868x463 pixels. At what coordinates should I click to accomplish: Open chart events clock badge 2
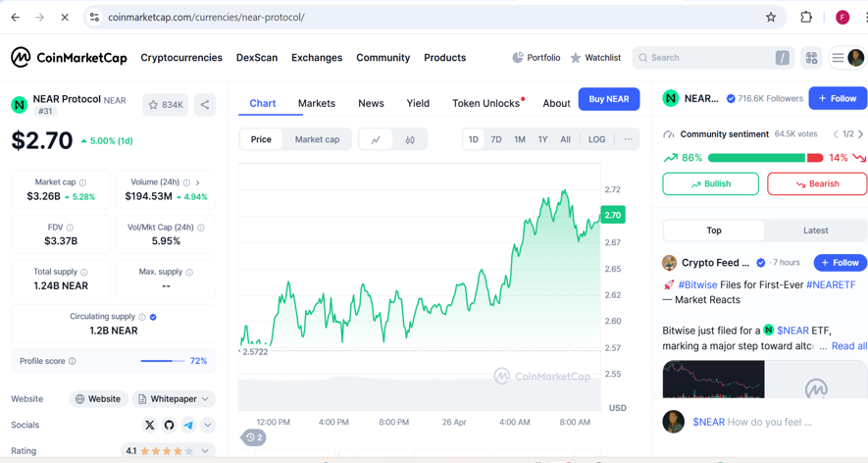click(x=254, y=437)
